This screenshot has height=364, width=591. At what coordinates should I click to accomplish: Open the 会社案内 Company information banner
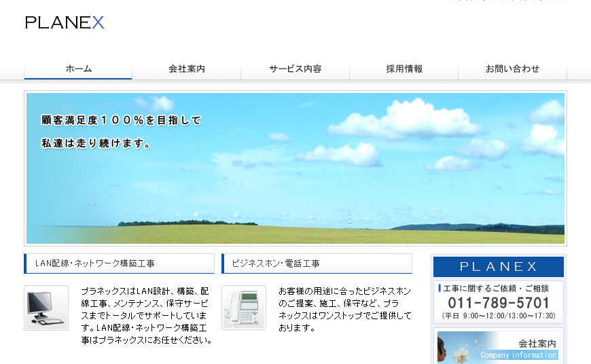click(499, 346)
